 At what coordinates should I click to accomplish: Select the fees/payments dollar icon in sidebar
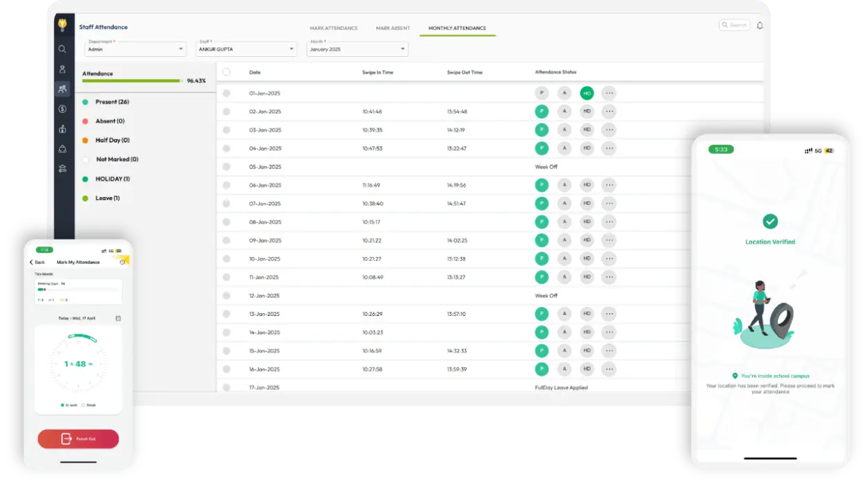[x=62, y=108]
